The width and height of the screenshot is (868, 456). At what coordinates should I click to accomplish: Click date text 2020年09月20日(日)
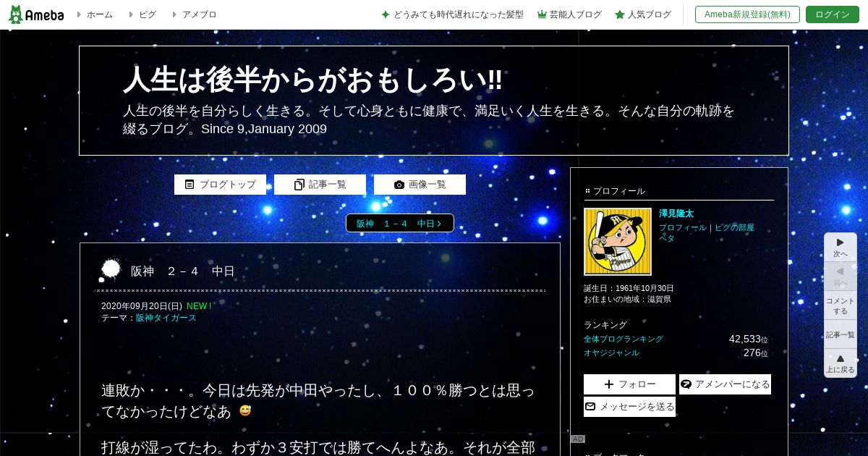click(x=142, y=306)
